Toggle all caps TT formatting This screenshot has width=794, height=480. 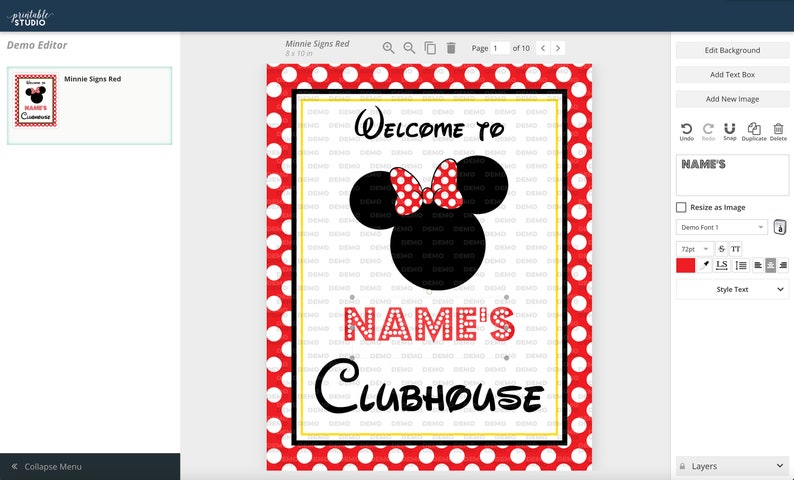click(x=736, y=249)
